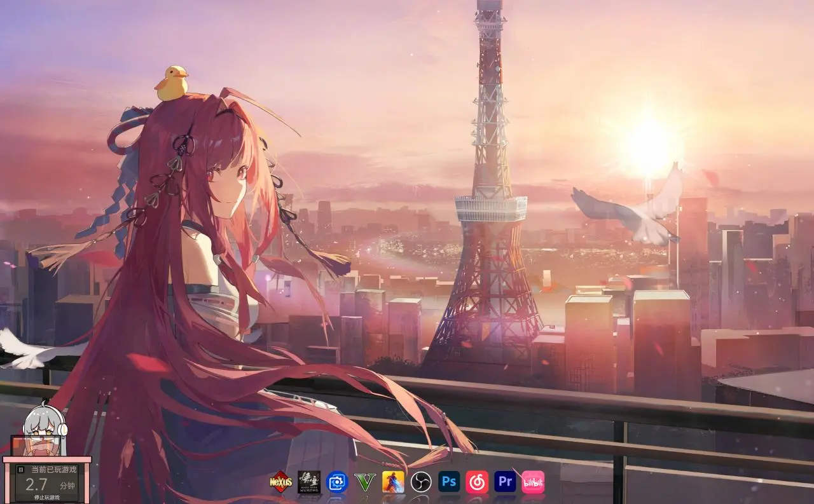The height and width of the screenshot is (504, 814).
Task: Open the pink bilibili icon
Action: [x=533, y=482]
